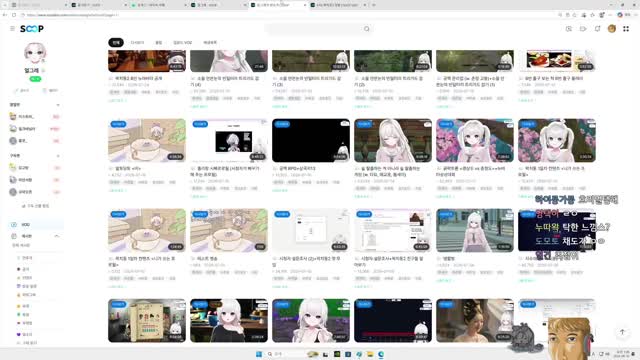Click the streamer profile picture in sidebar
The height and width of the screenshot is (360, 640).
pyautogui.click(x=35, y=53)
